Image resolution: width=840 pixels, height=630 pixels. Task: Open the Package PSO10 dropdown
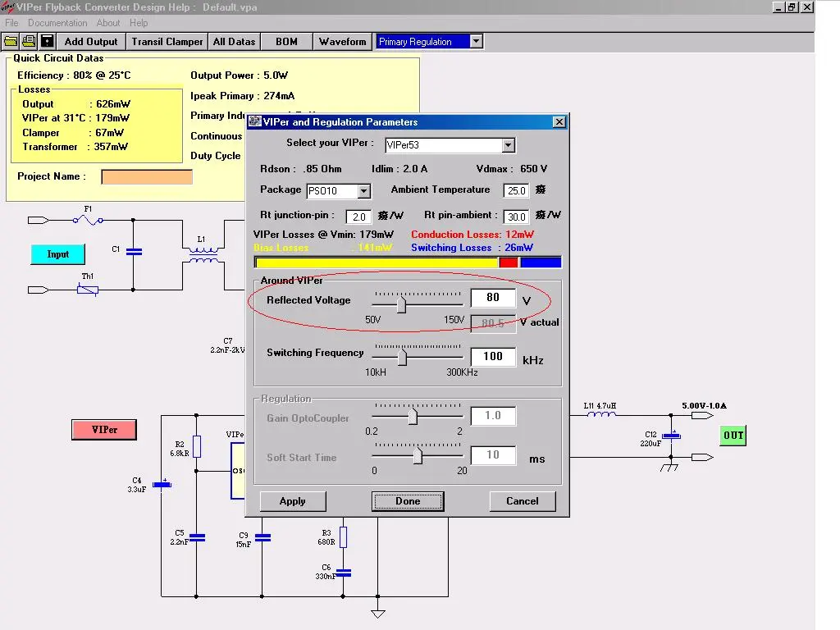(363, 190)
